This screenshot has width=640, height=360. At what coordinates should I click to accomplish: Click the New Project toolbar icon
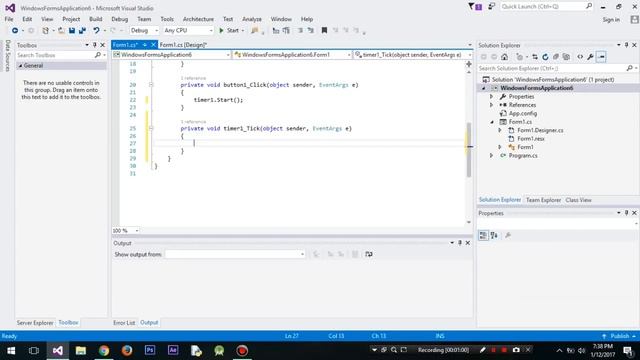(x=45, y=31)
